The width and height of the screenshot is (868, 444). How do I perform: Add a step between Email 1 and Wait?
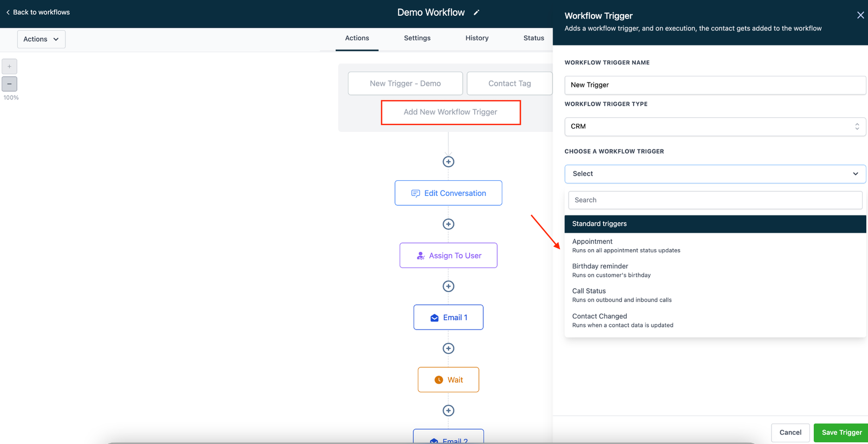click(448, 348)
